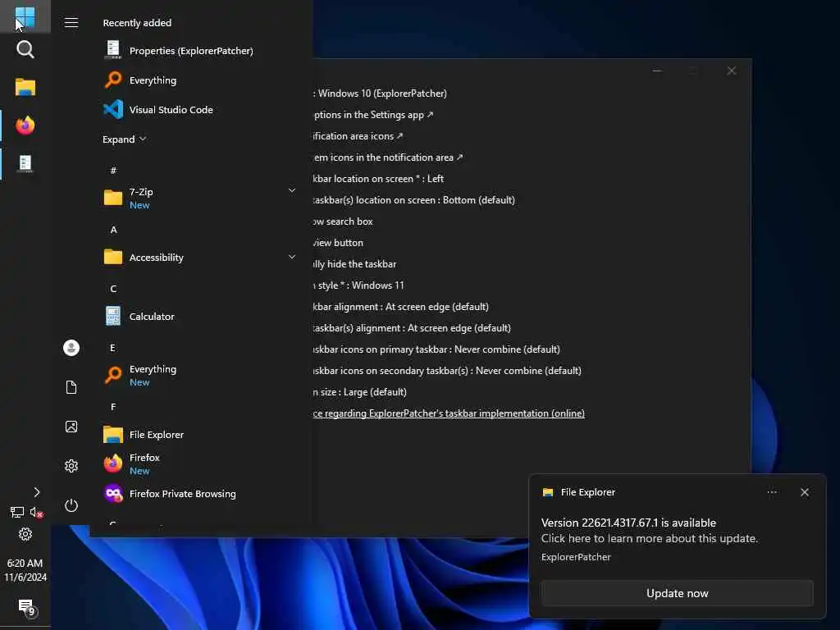840x630 pixels.
Task: Open the notification center icon
Action: click(26, 608)
